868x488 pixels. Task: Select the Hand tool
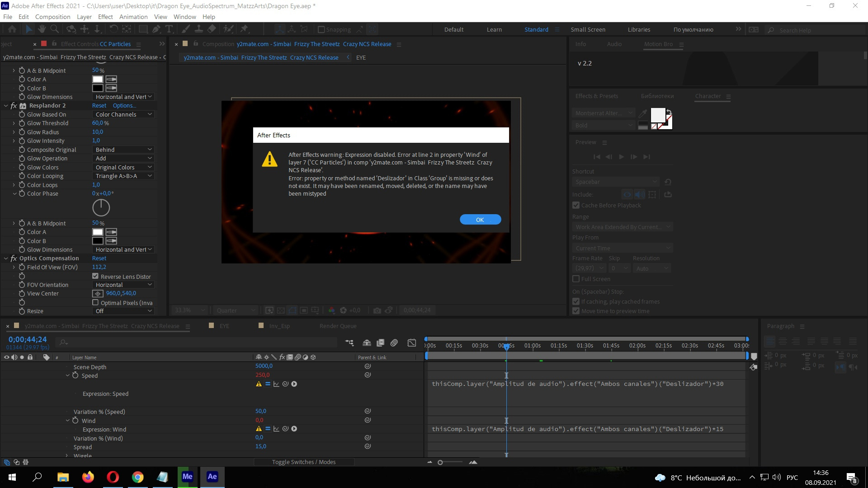[42, 29]
